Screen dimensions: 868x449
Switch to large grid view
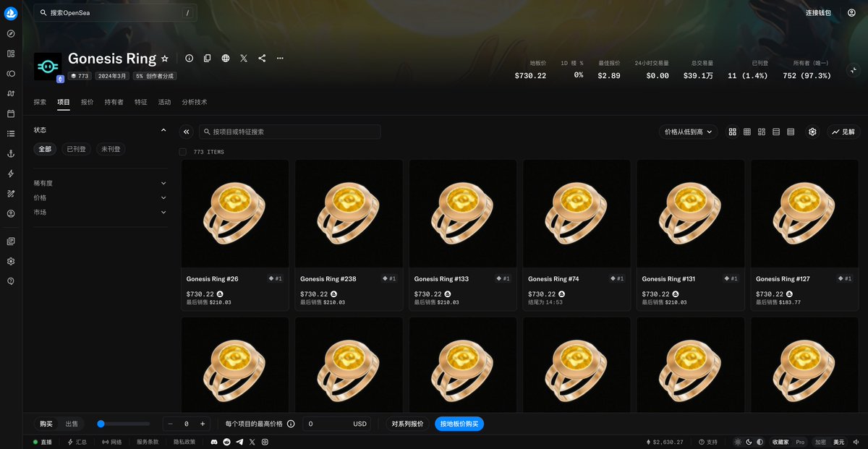(733, 132)
